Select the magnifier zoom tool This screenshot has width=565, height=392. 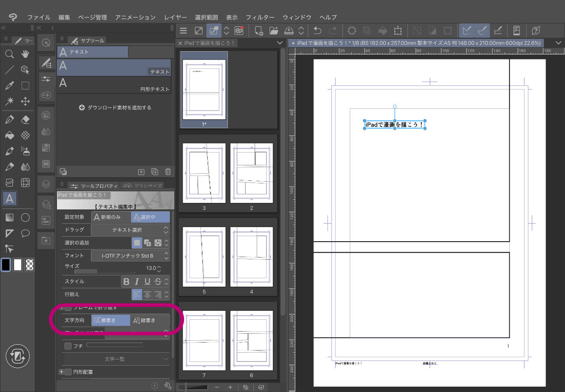click(x=9, y=54)
